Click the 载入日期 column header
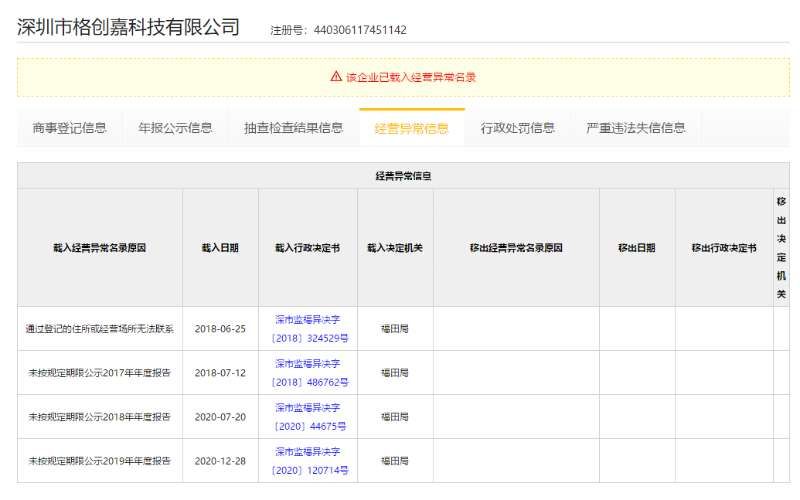The height and width of the screenshot is (500, 800). (x=220, y=247)
